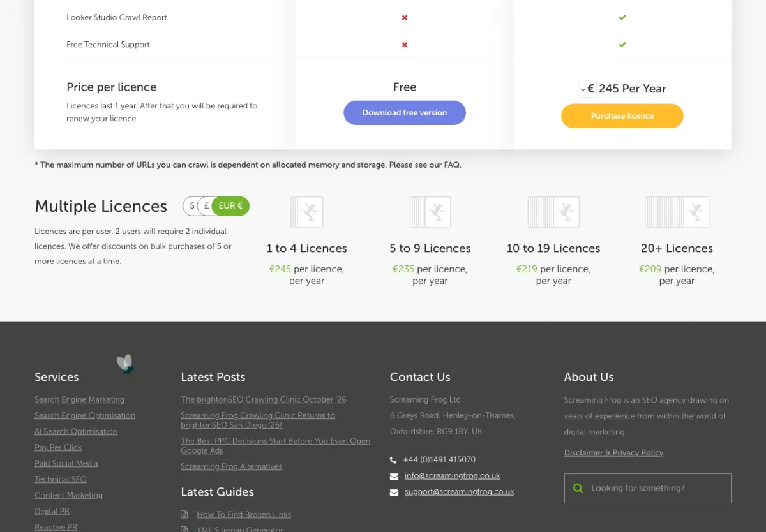766x532 pixels.
Task: Click the Multiple Licences heading
Action: (x=101, y=206)
